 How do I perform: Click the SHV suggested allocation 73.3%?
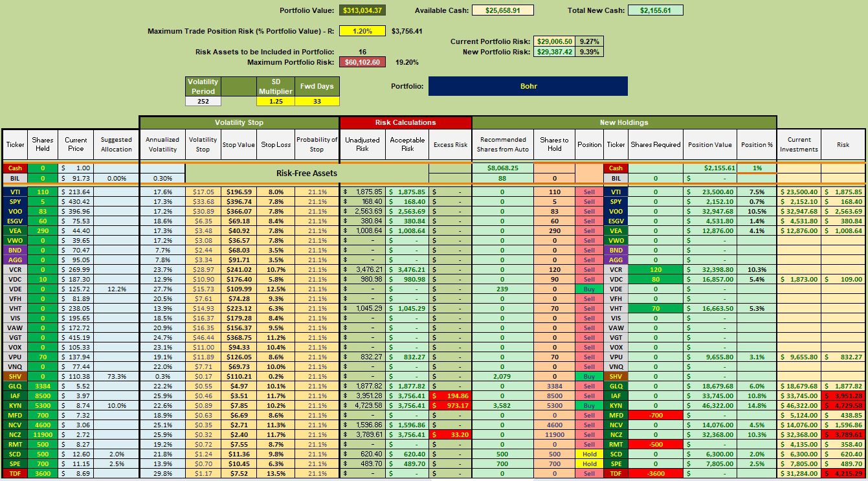(x=117, y=375)
